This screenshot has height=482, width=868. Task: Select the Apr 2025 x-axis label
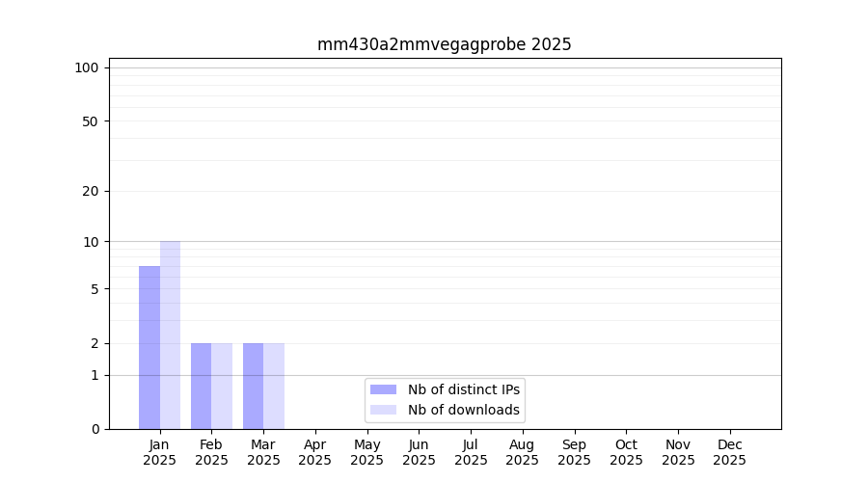[x=315, y=452]
